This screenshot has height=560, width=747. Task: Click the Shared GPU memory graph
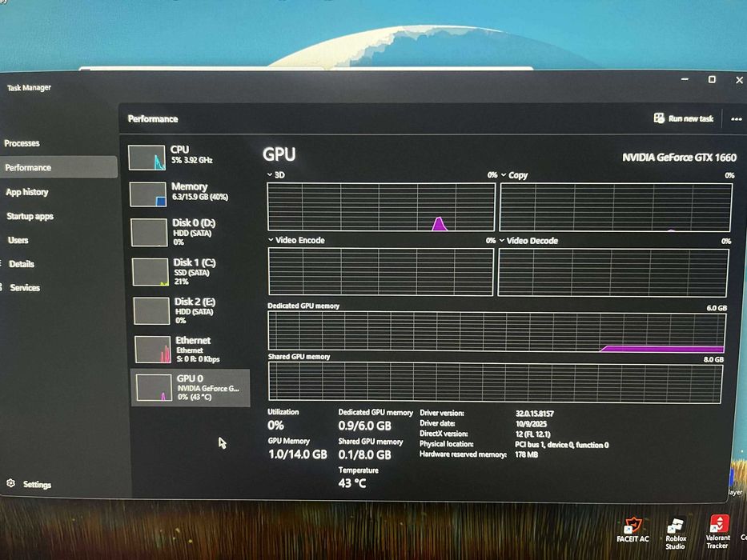[496, 382]
